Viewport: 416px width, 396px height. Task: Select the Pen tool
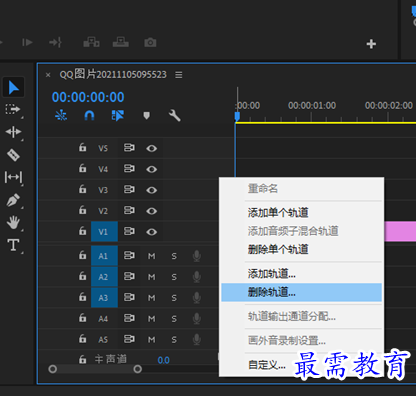click(13, 200)
